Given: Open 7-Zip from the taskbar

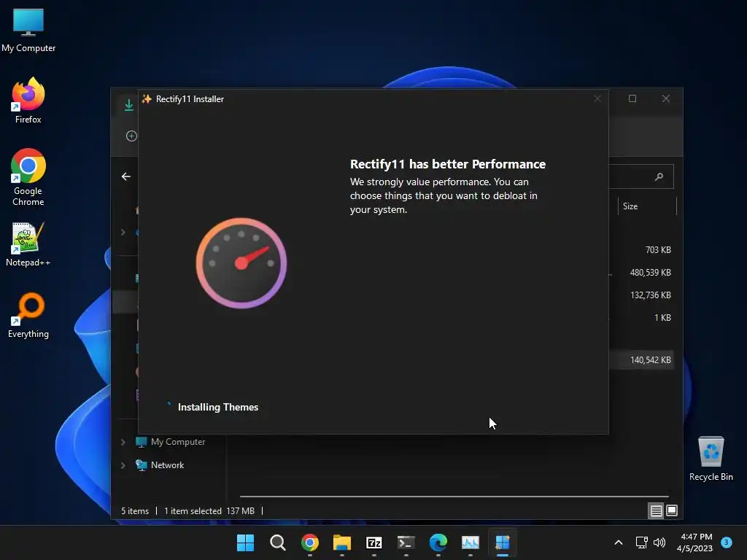Looking at the screenshot, I should [374, 542].
